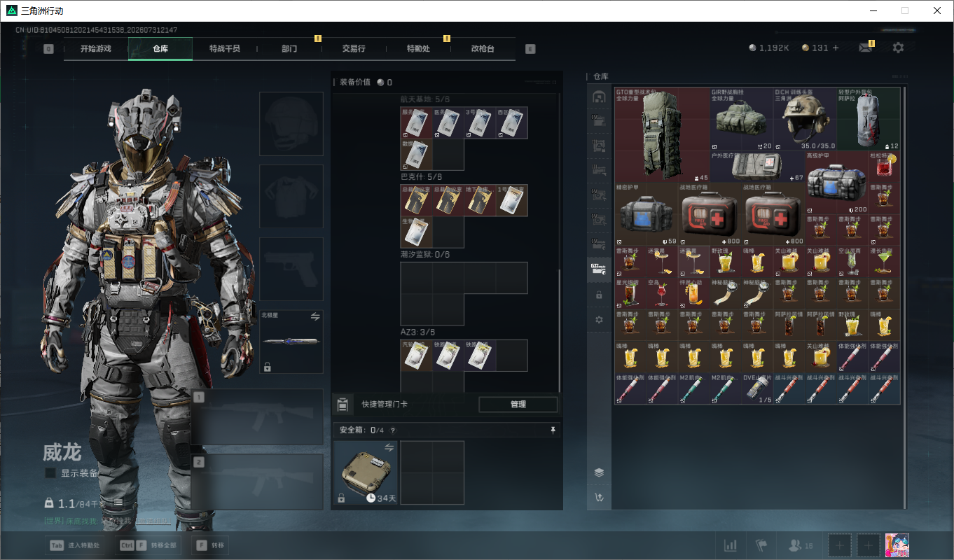The width and height of the screenshot is (954, 560).
Task: Add currency with the plus next to 131
Action: point(835,48)
